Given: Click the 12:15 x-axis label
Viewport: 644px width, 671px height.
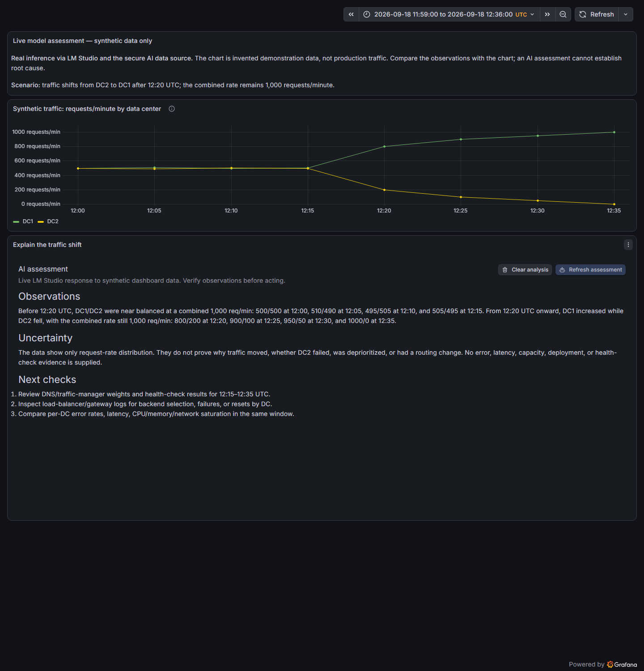Looking at the screenshot, I should pyautogui.click(x=308, y=211).
